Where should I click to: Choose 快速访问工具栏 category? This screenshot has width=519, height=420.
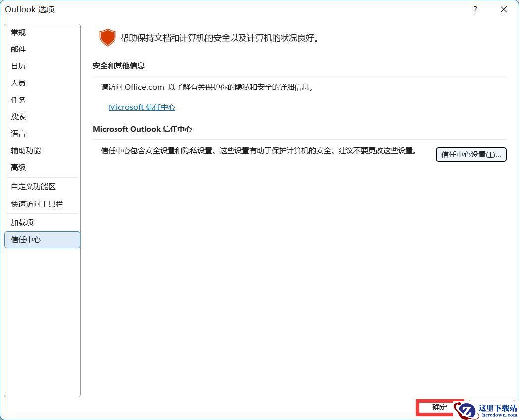point(42,204)
